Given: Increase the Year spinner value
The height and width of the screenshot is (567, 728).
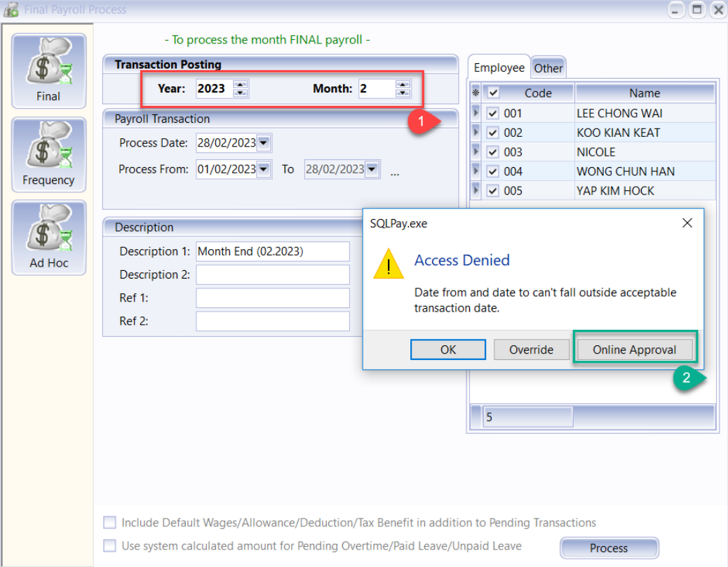Looking at the screenshot, I should click(x=241, y=84).
